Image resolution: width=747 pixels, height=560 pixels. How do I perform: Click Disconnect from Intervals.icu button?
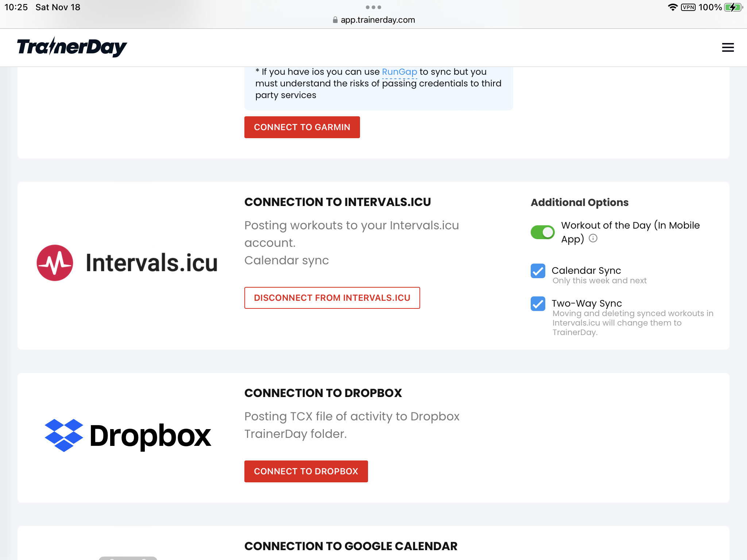pos(332,298)
